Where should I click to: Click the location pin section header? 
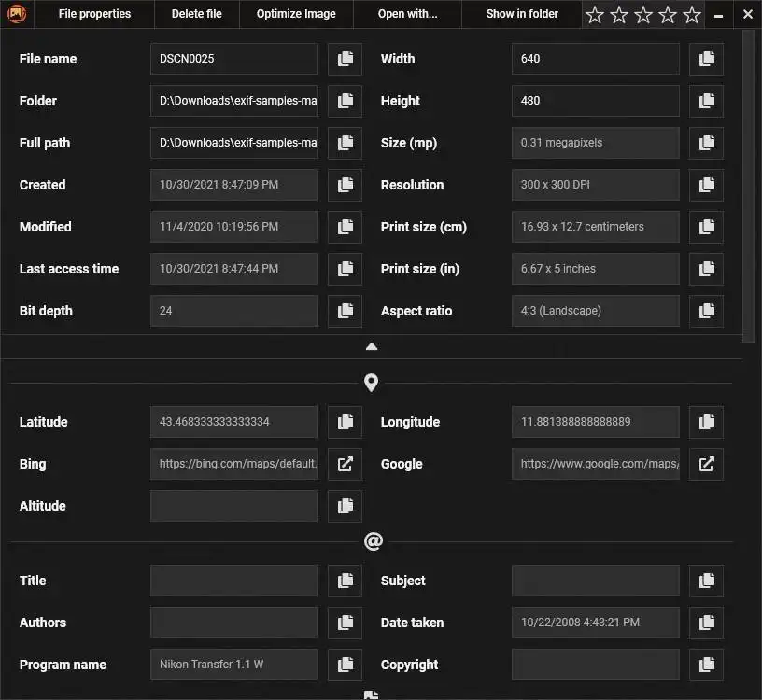[372, 383]
